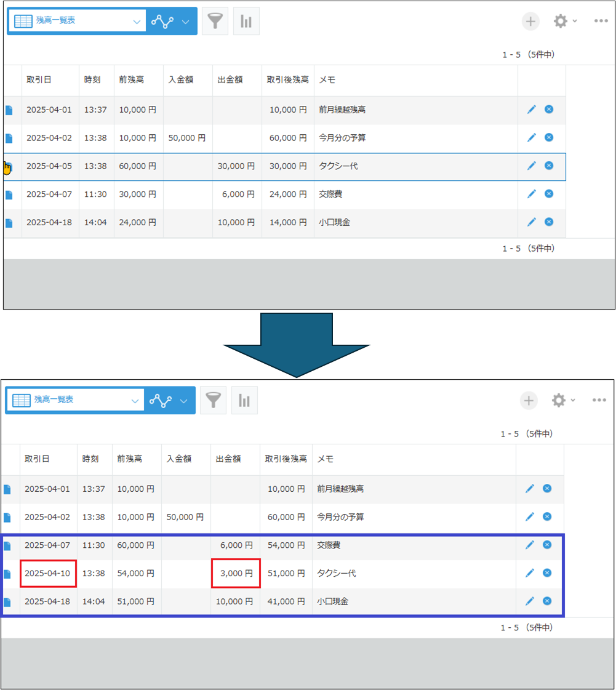
Task: Open the three-dots options menu in lower screenshot
Action: click(599, 401)
